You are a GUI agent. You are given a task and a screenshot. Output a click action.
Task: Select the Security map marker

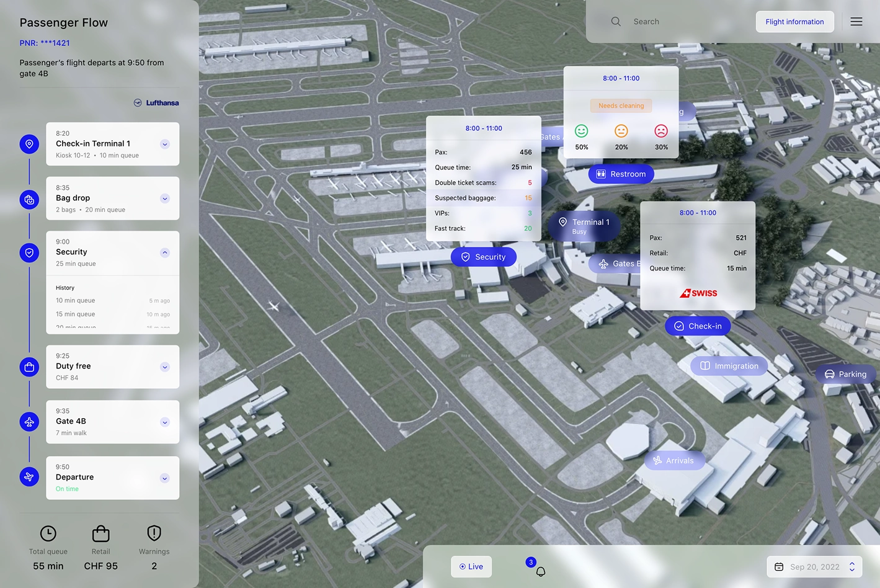tap(484, 257)
